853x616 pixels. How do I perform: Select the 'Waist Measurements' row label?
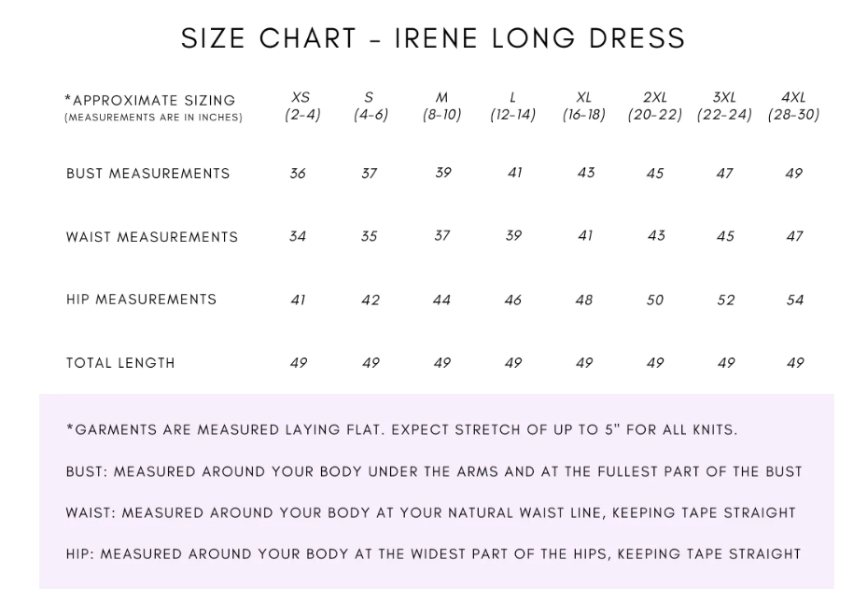151,237
